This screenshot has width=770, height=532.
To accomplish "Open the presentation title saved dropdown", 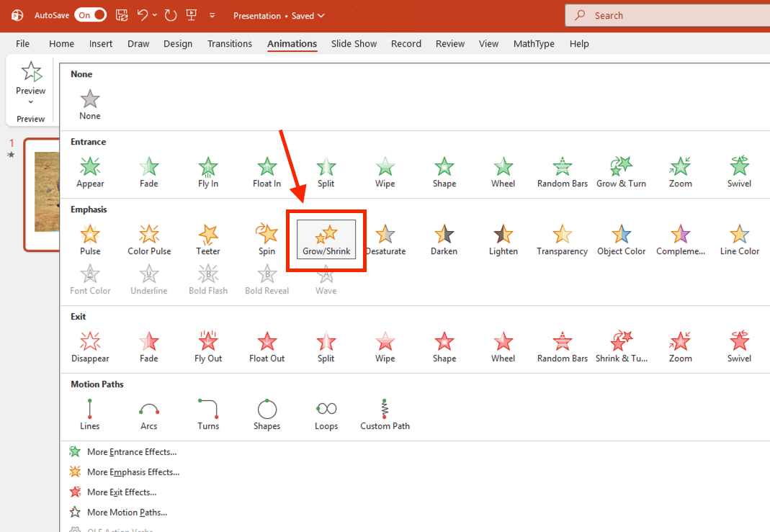I will [321, 16].
